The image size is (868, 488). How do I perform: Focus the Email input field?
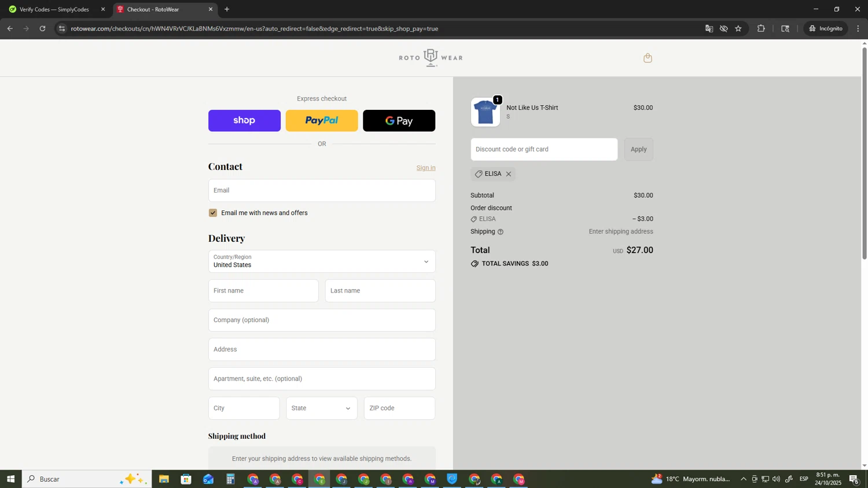coord(322,190)
